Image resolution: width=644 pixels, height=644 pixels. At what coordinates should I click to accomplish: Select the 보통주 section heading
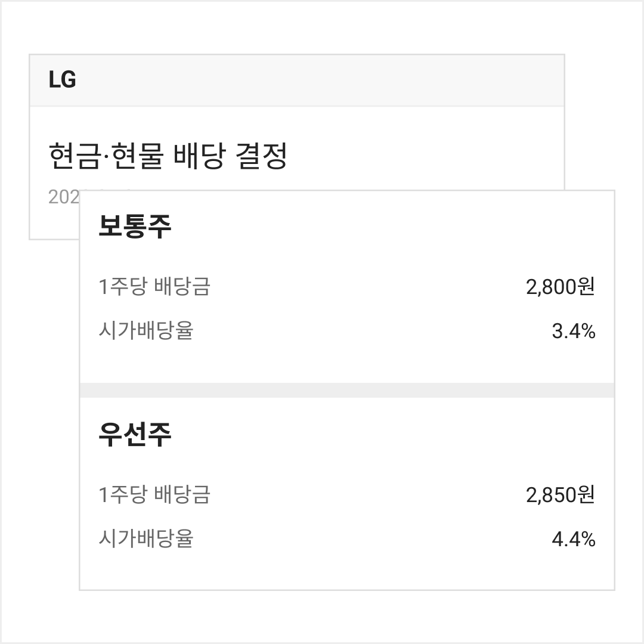pyautogui.click(x=135, y=227)
